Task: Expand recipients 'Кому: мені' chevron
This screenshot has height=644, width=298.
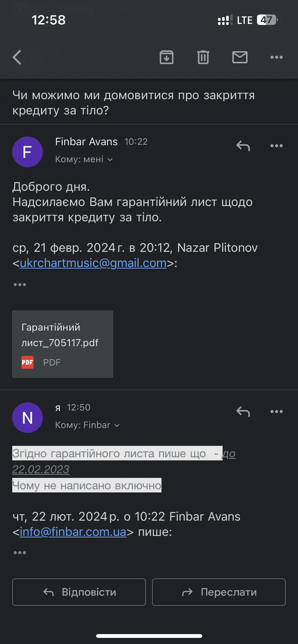Action: 110,159
